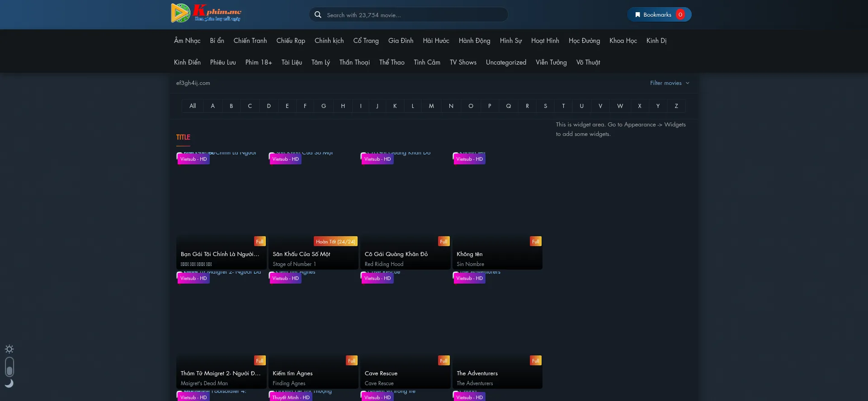Open Cô Gái Quàng Khăn Đỏ title

pyautogui.click(x=396, y=254)
